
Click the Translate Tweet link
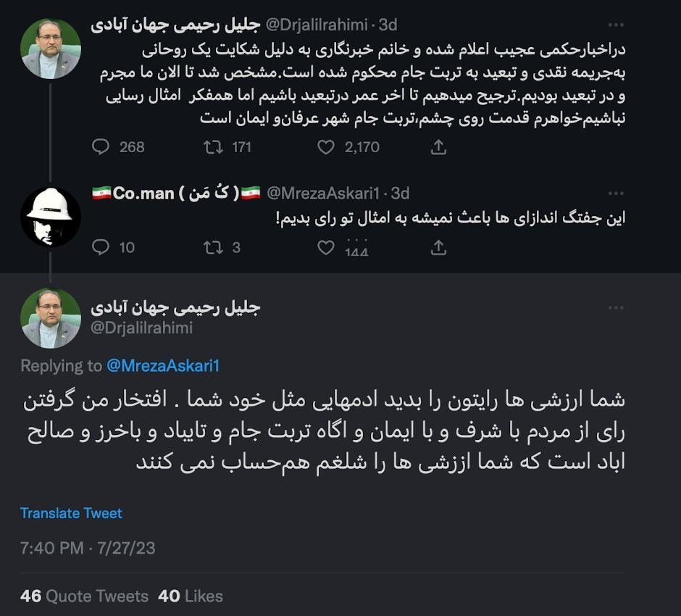click(x=71, y=513)
